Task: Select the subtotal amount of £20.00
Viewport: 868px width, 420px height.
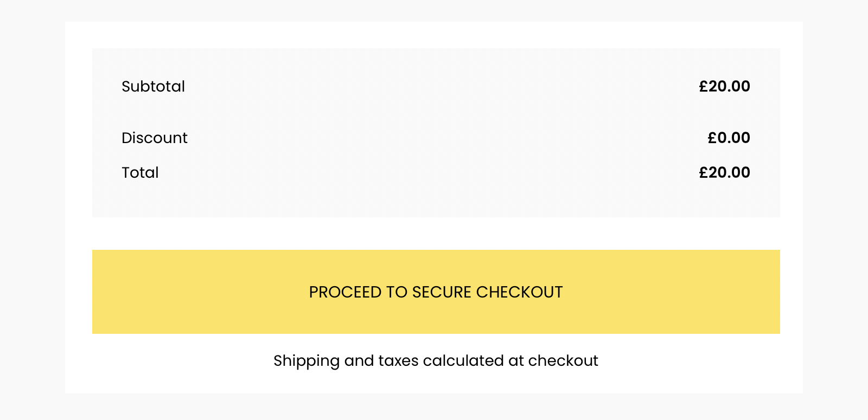Action: [x=724, y=86]
